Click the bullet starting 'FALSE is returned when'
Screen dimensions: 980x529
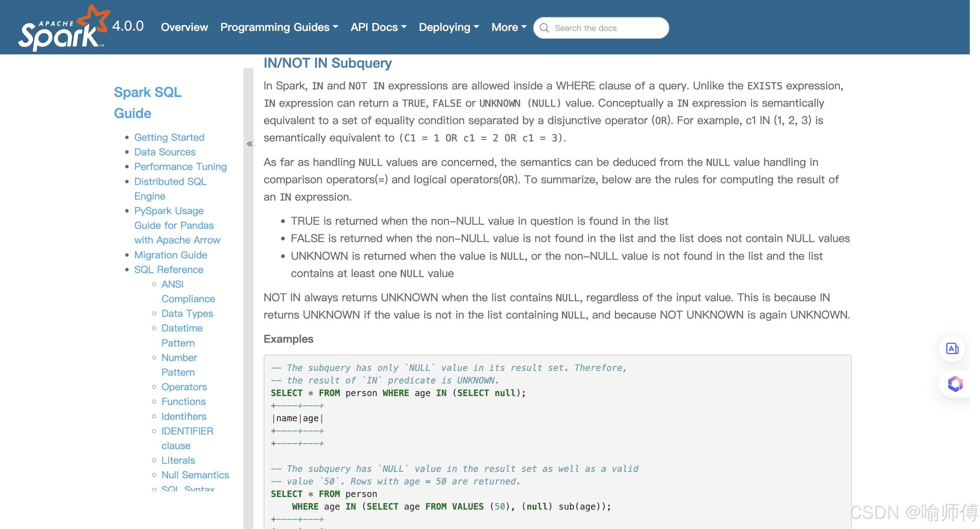tap(570, 239)
